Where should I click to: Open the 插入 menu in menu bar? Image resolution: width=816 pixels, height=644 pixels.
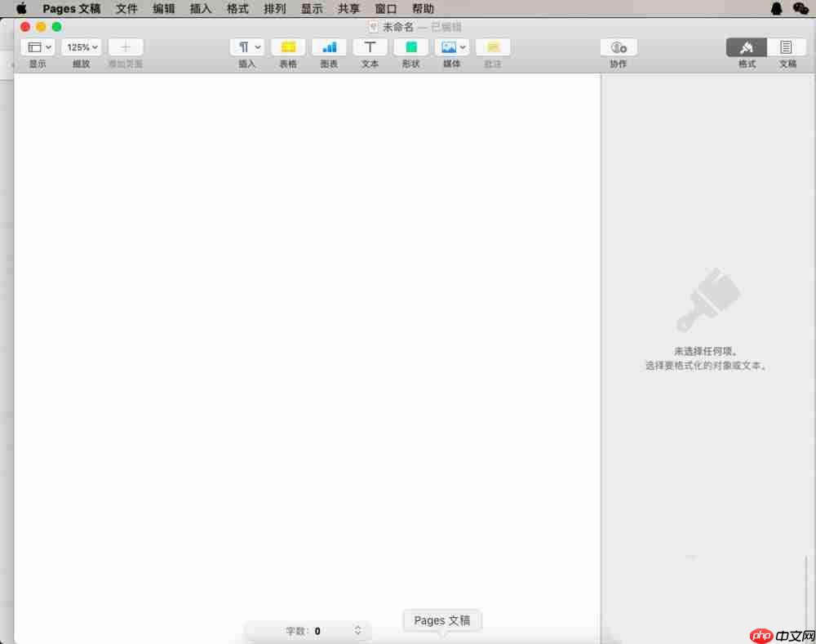point(201,8)
